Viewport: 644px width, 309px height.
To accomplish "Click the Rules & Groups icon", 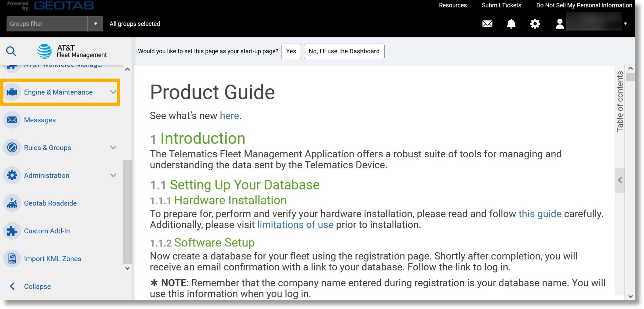I will (x=12, y=147).
